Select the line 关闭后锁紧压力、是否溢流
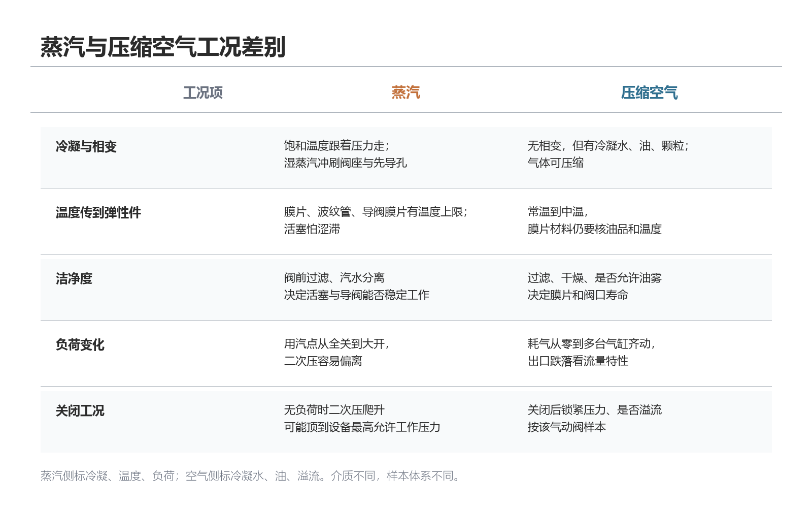812x508 pixels. click(x=595, y=410)
